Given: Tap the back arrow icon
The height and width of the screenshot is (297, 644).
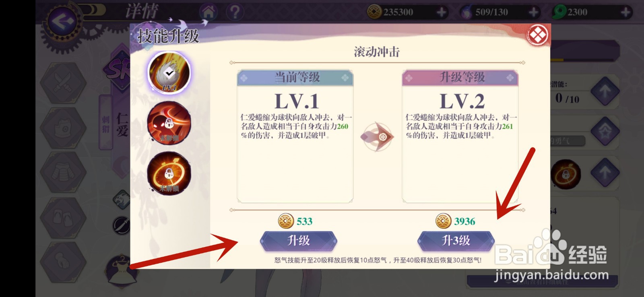Looking at the screenshot, I should coord(62,21).
